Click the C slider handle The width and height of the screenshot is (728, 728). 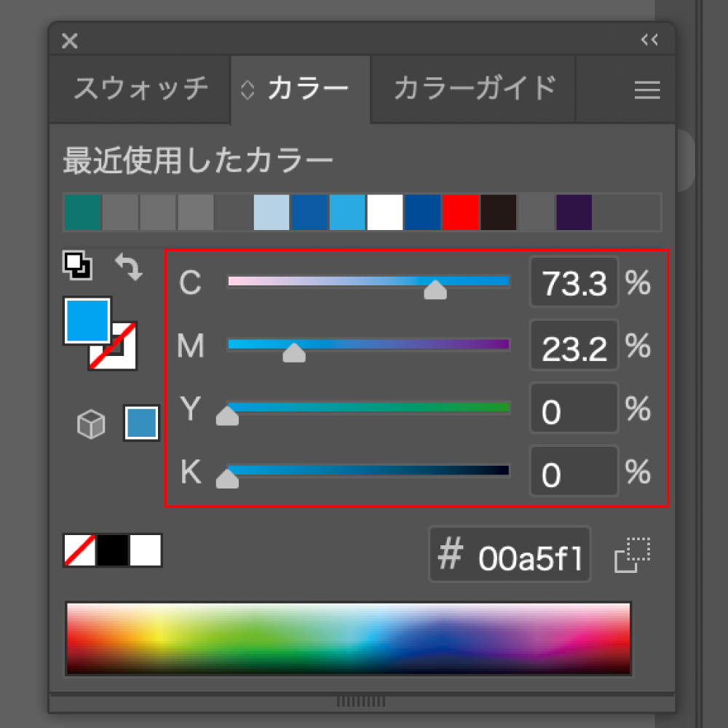(x=435, y=290)
